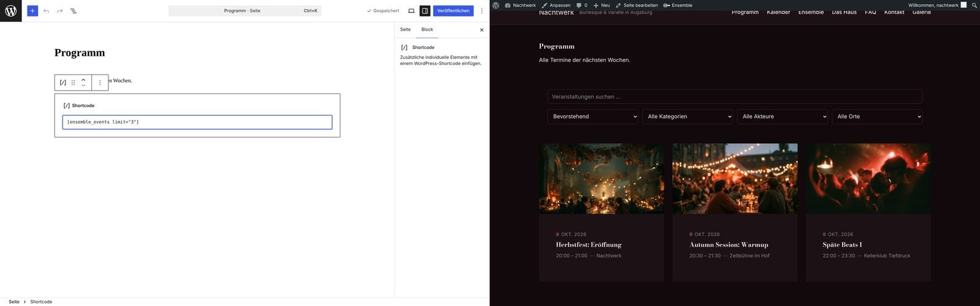Click Seite bearbeiten in the admin bar
This screenshot has height=306, width=980.
tap(636, 5)
